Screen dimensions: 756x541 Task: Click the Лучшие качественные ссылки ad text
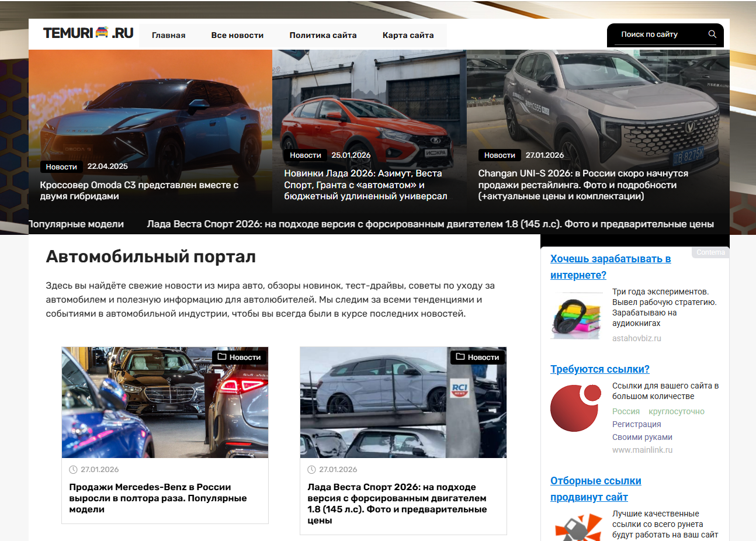tap(665, 524)
